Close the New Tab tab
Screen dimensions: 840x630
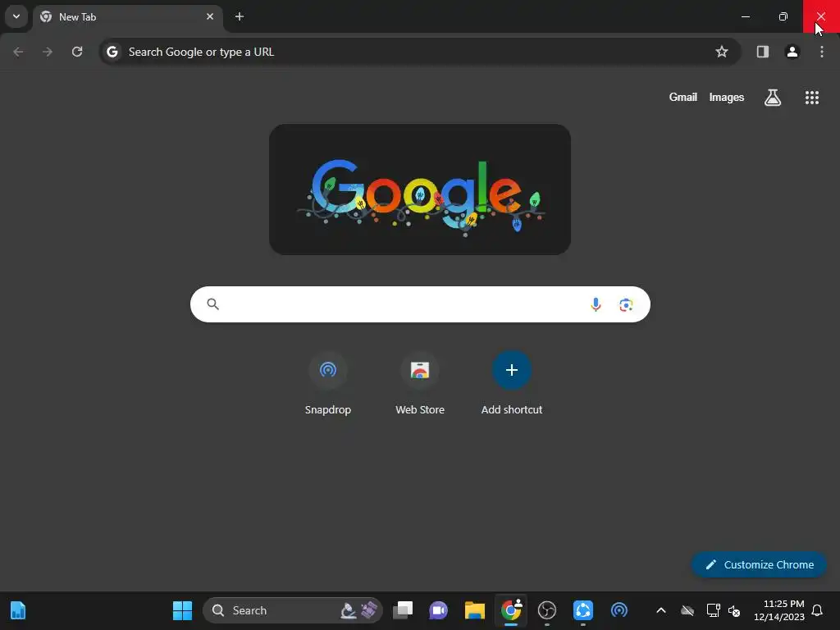click(210, 16)
